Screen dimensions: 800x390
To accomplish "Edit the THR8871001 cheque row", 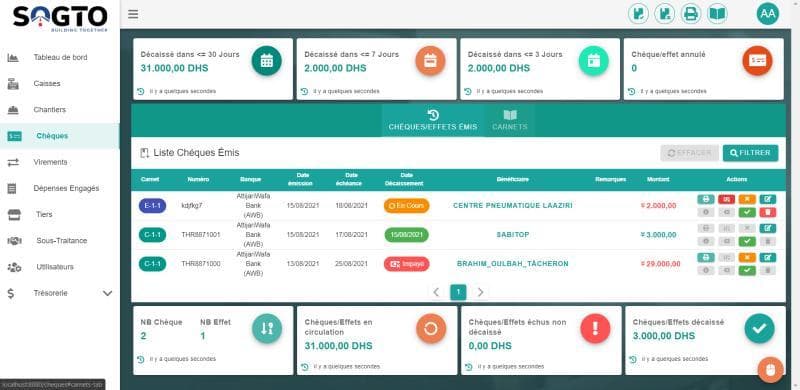I will [767, 228].
